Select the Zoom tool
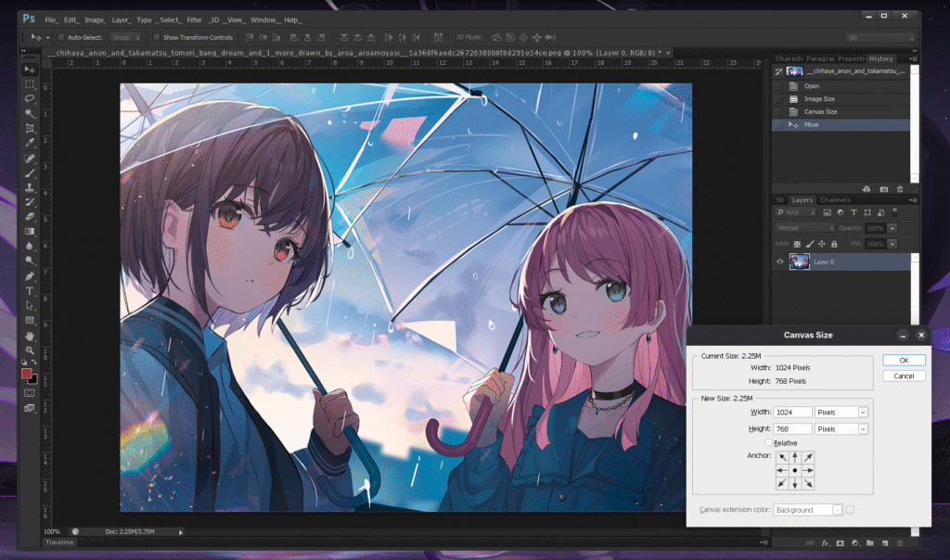Image resolution: width=950 pixels, height=560 pixels. point(29,350)
